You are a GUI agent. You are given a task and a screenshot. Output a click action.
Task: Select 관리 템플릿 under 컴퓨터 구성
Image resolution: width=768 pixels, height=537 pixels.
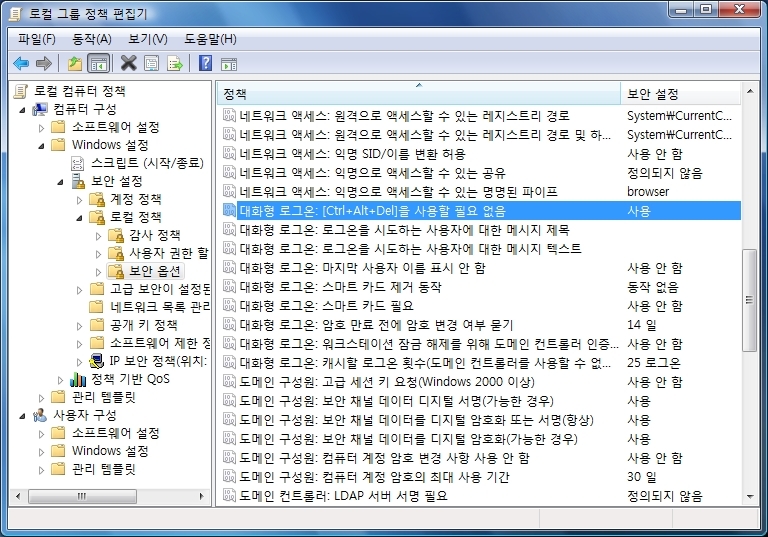[103, 397]
